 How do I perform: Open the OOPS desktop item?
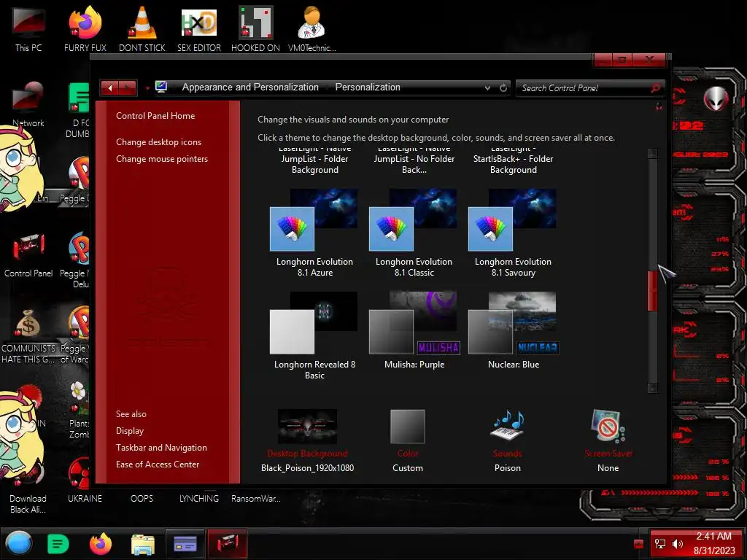click(x=142, y=498)
